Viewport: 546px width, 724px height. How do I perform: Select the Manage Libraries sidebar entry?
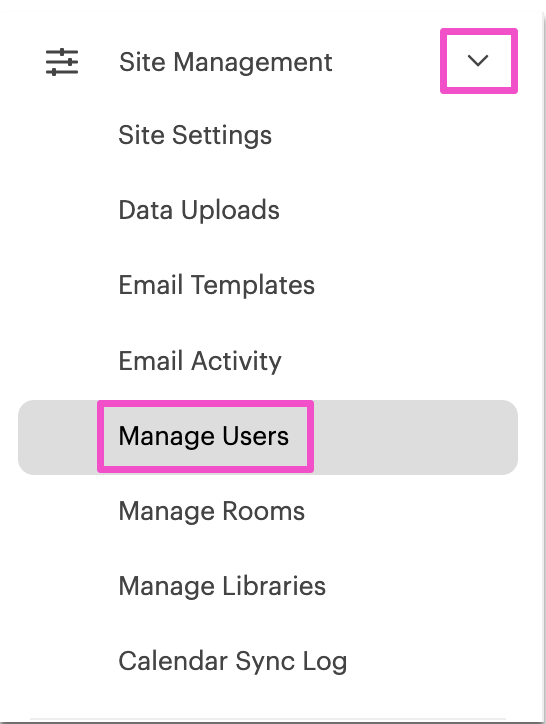tap(222, 586)
